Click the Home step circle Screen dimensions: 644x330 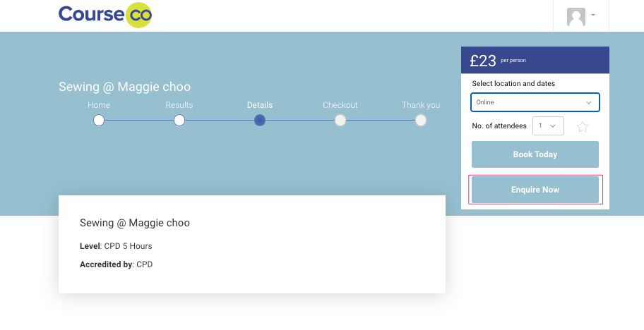99,120
